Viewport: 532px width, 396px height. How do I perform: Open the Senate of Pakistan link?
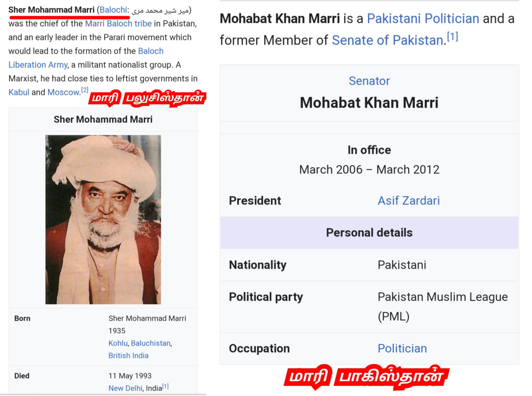pos(387,40)
